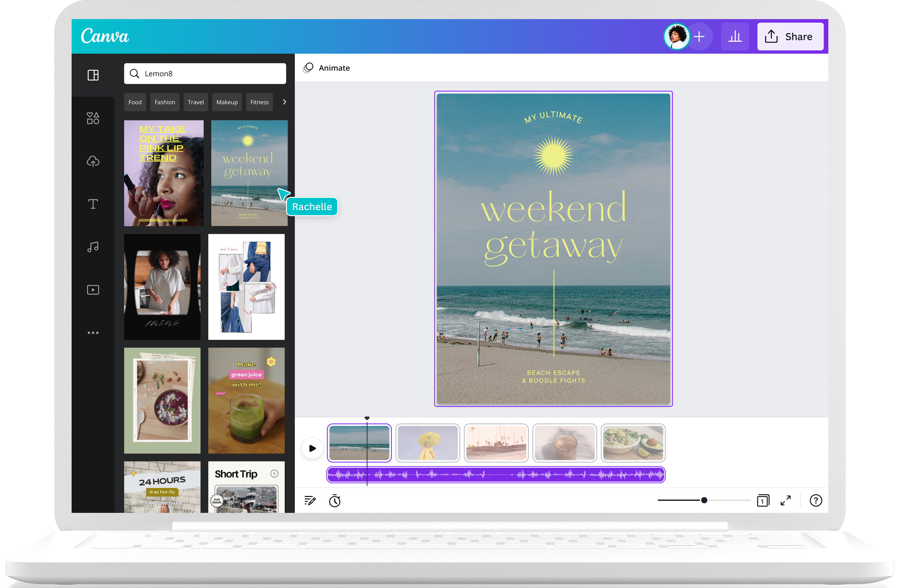This screenshot has width=900, height=588.
Task: Open the Audio music panel
Action: (93, 247)
